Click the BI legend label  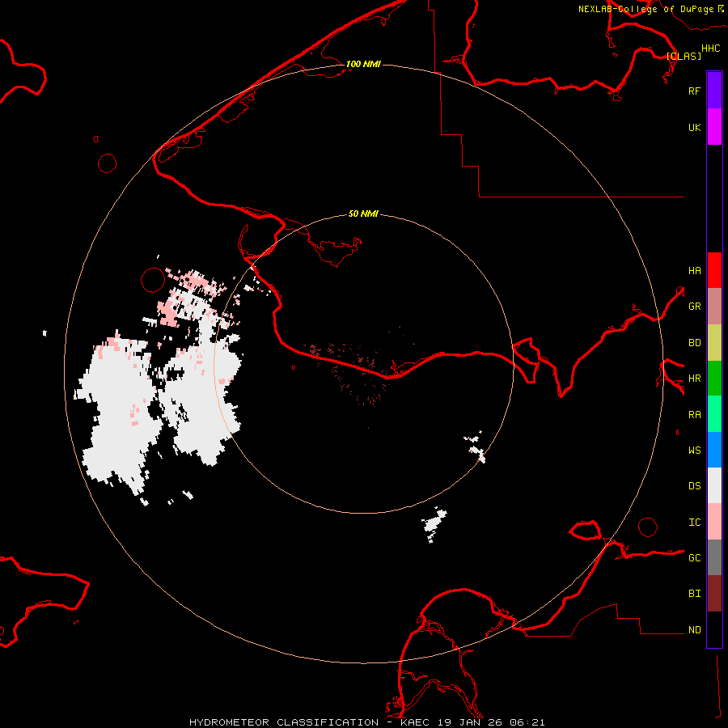point(694,594)
